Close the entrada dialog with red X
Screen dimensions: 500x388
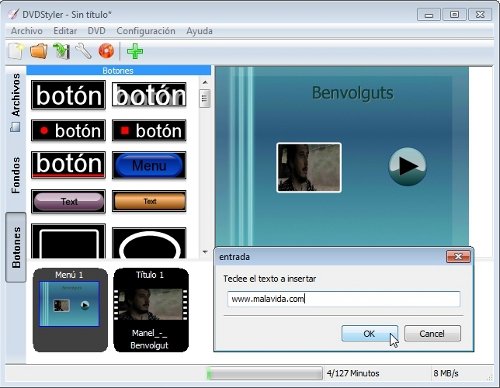click(458, 257)
